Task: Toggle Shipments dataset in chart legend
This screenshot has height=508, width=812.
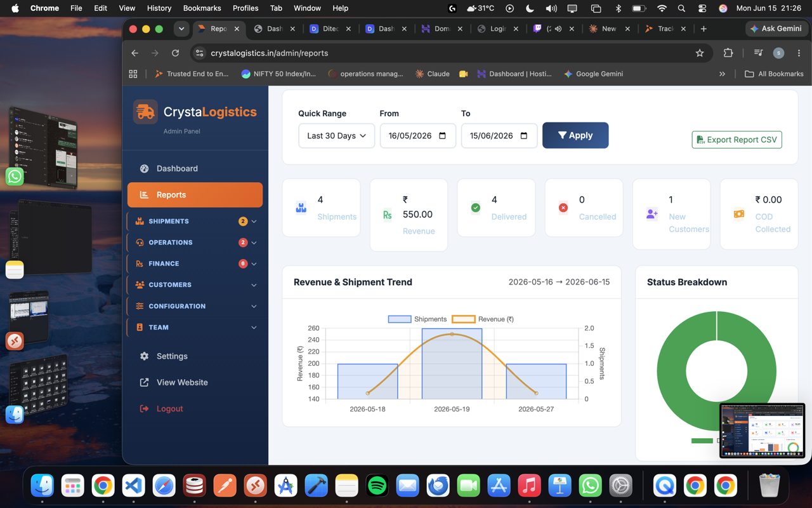Action: coord(417,319)
